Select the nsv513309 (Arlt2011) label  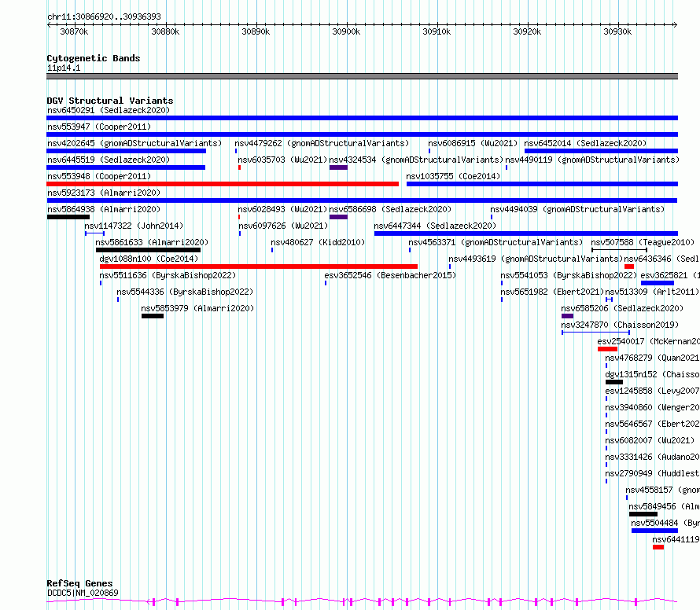point(652,292)
